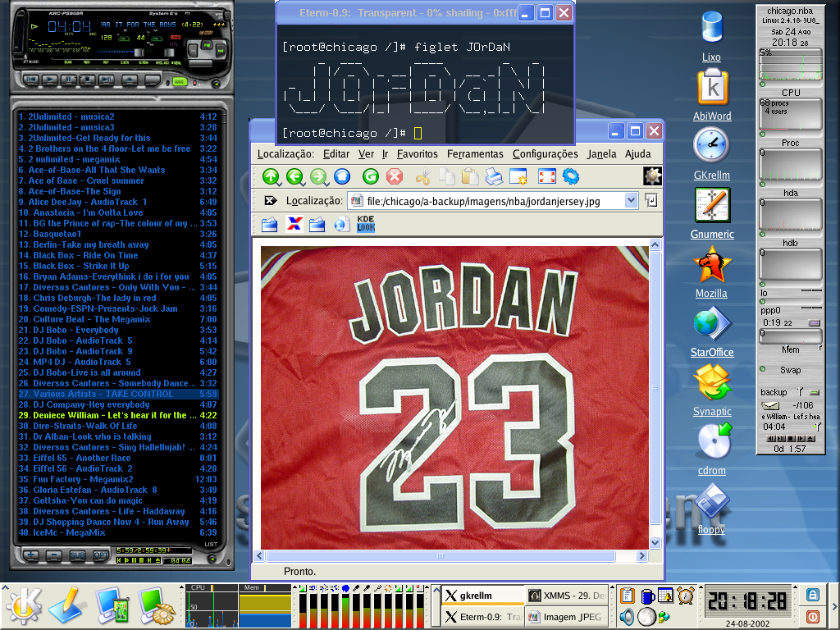Click the Klipper clipboard tray icon
This screenshot has height=630, width=840.
point(628,596)
